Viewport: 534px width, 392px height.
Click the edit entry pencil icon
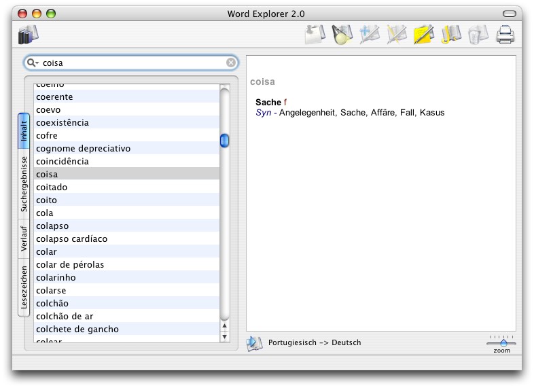397,35
